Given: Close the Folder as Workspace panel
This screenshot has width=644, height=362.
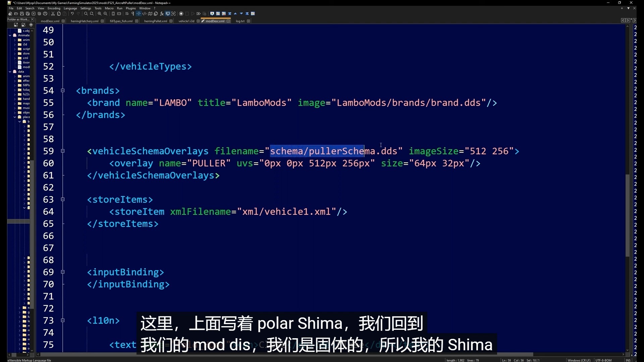Looking at the screenshot, I should click(x=32, y=19).
